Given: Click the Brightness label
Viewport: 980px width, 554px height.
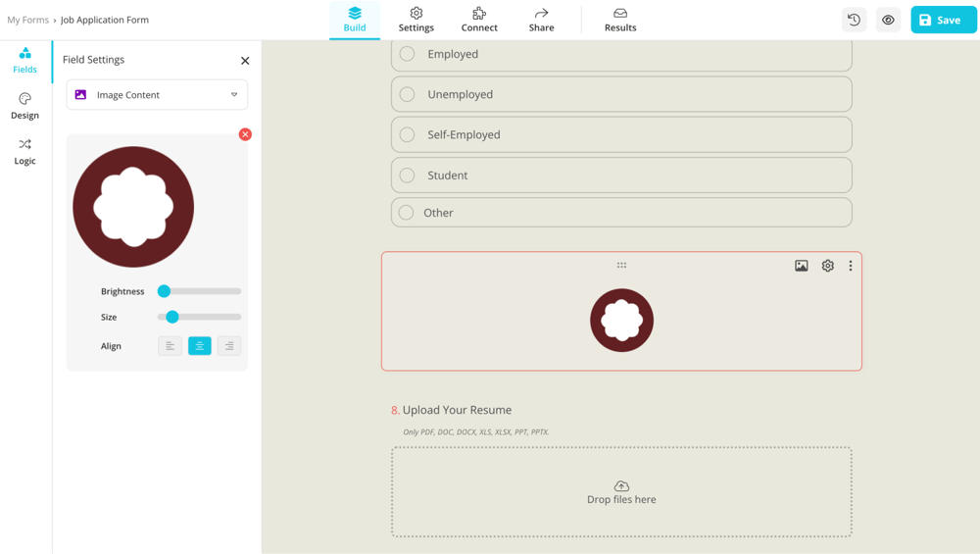Looking at the screenshot, I should [122, 291].
